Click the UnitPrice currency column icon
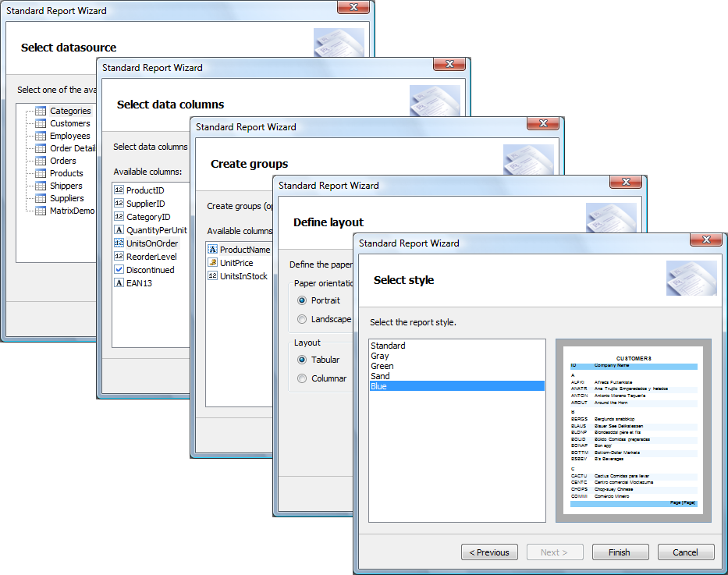 (x=212, y=263)
